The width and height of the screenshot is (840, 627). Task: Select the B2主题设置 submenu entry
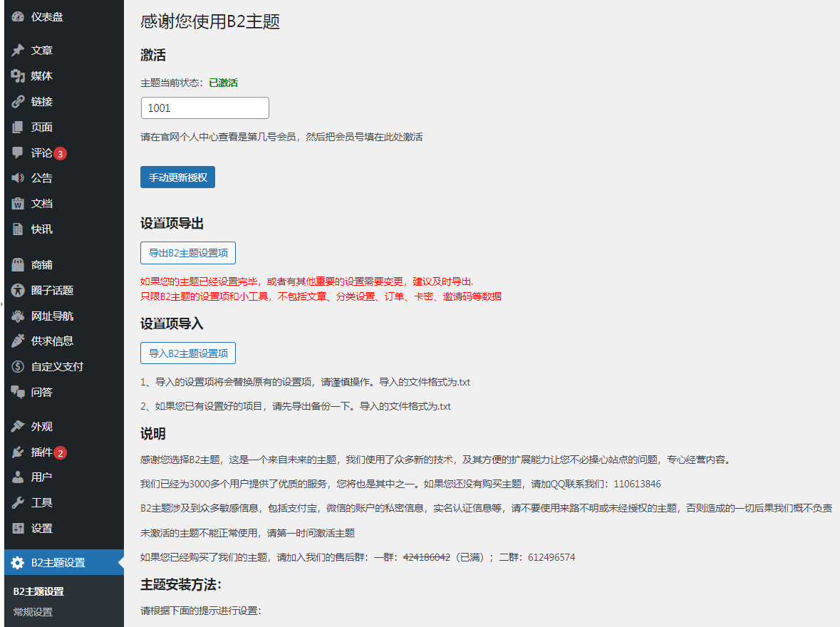(x=38, y=591)
